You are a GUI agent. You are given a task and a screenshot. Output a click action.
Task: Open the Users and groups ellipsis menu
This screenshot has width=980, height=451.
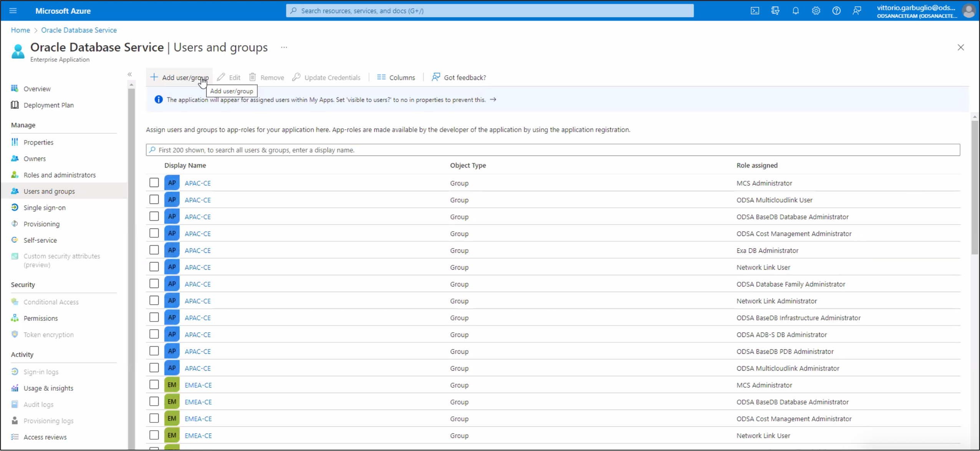(284, 47)
